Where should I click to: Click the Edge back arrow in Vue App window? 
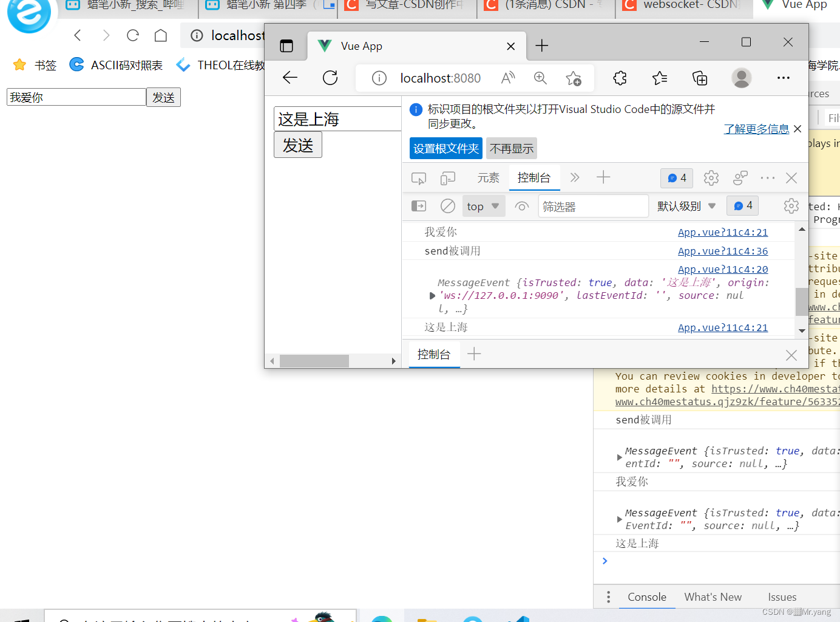point(290,78)
